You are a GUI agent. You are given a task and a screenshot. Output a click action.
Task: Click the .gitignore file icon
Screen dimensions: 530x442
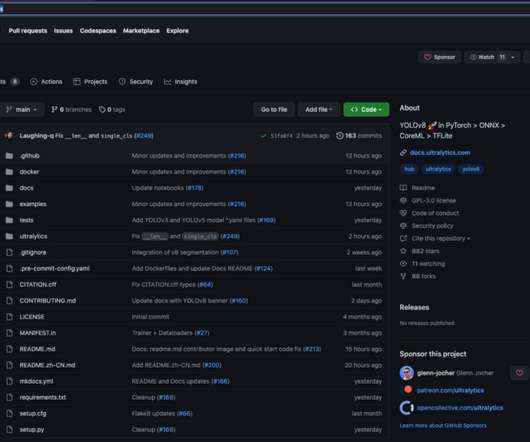tap(9, 252)
